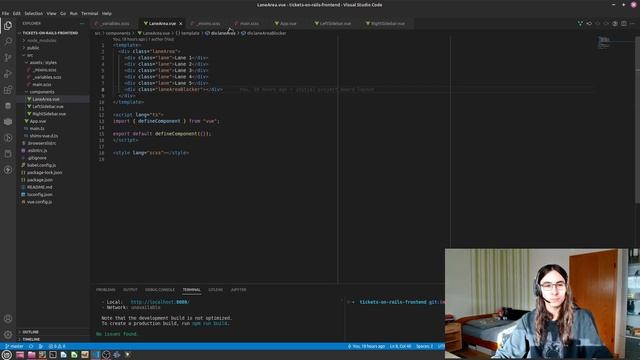
Task: Open .gitignore in file explorer
Action: pyautogui.click(x=37, y=158)
